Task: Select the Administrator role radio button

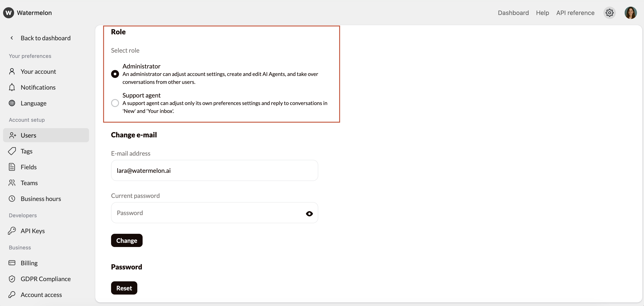Action: [x=115, y=74]
